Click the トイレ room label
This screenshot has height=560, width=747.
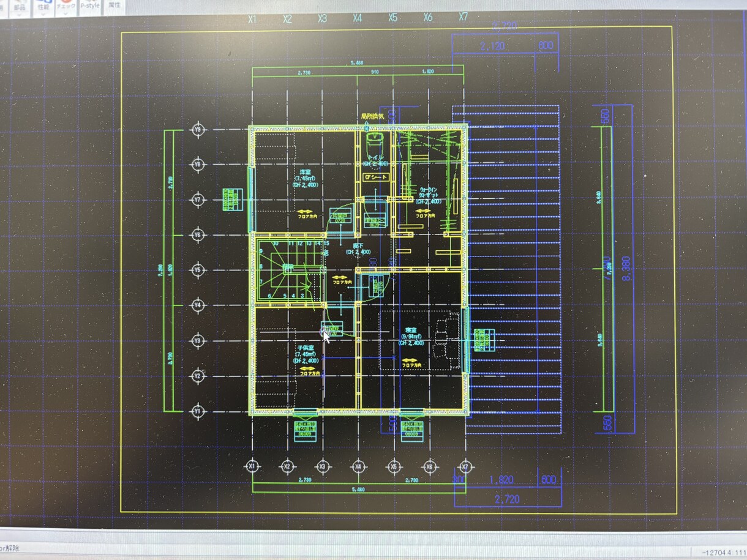pyautogui.click(x=375, y=157)
